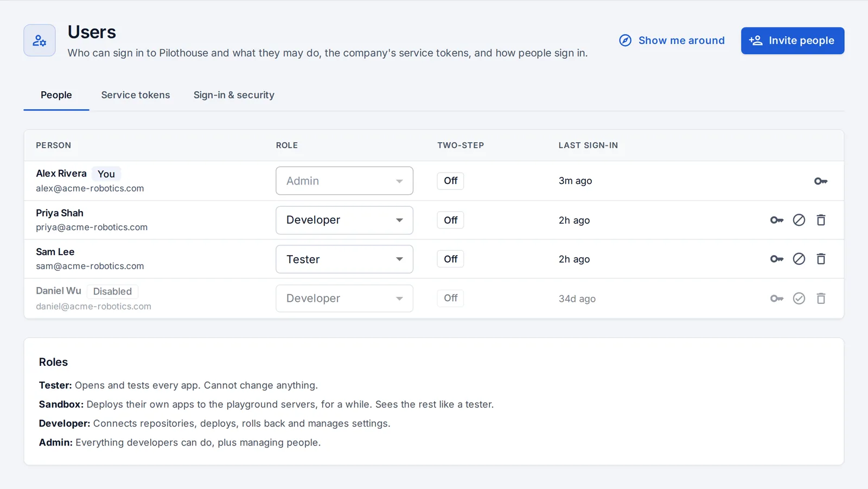Screen dimensions: 868x489
Task: Re-enable Daniel Wu with the checkmark icon
Action: click(x=799, y=299)
